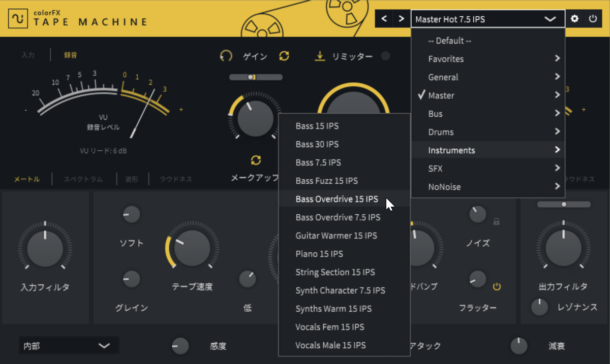Expand the Drums preset category
This screenshot has height=364, width=610.
tap(488, 132)
